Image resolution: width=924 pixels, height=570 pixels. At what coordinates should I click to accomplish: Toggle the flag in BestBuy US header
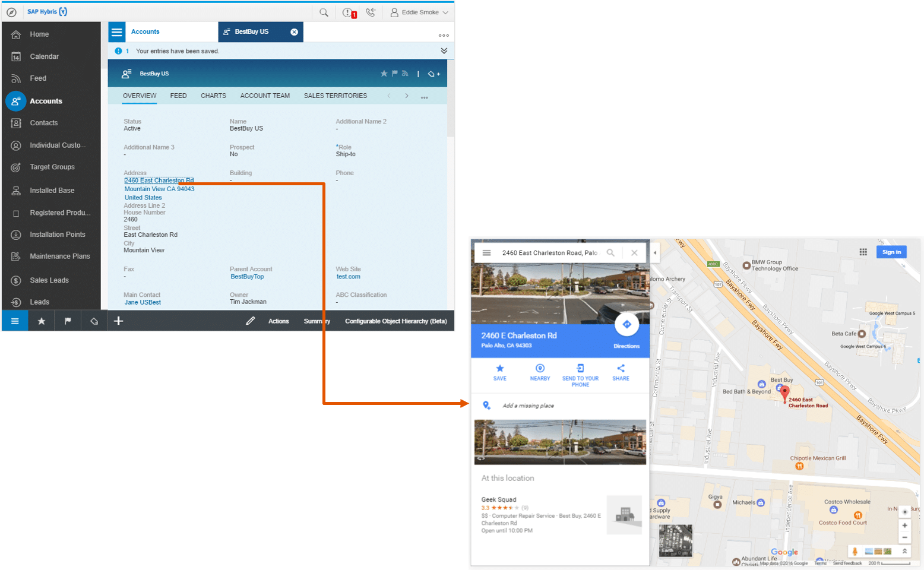click(394, 74)
